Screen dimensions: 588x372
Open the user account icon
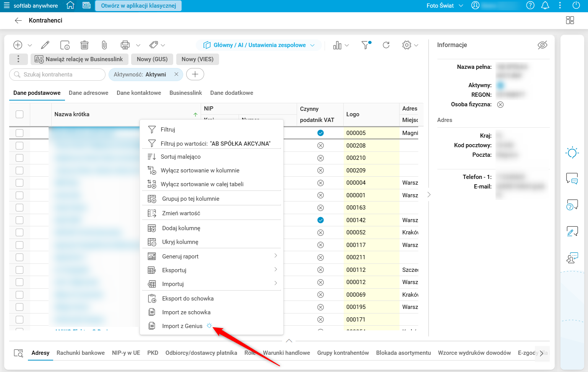pos(475,5)
